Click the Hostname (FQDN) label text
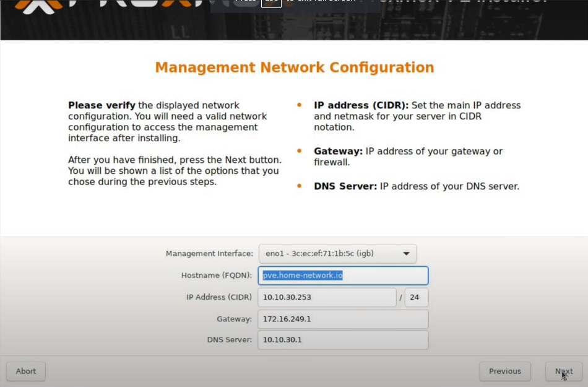588x387 pixels. point(216,276)
